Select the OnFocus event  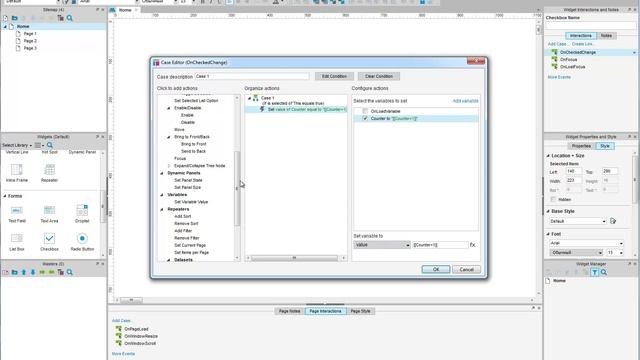coord(569,60)
